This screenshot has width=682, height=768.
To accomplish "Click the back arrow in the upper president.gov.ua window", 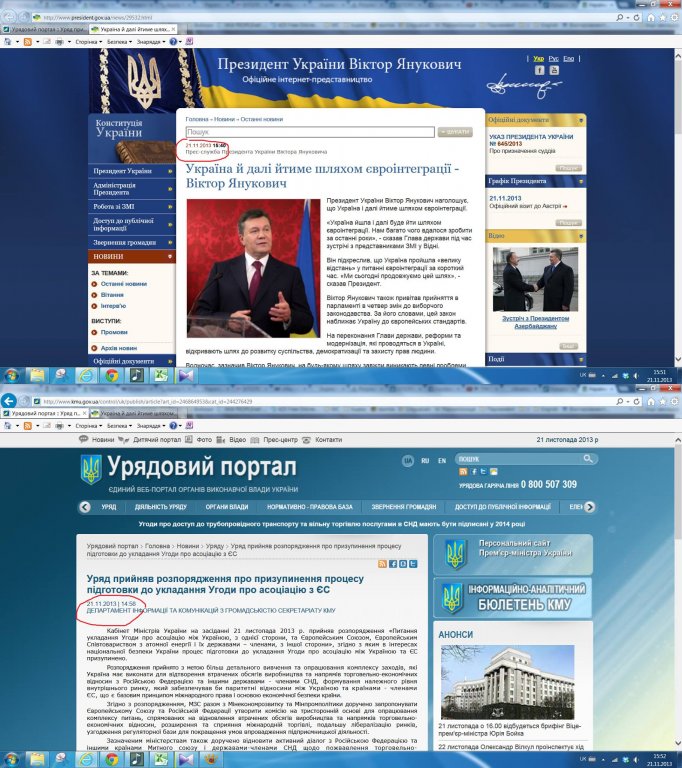I will [x=9, y=17].
